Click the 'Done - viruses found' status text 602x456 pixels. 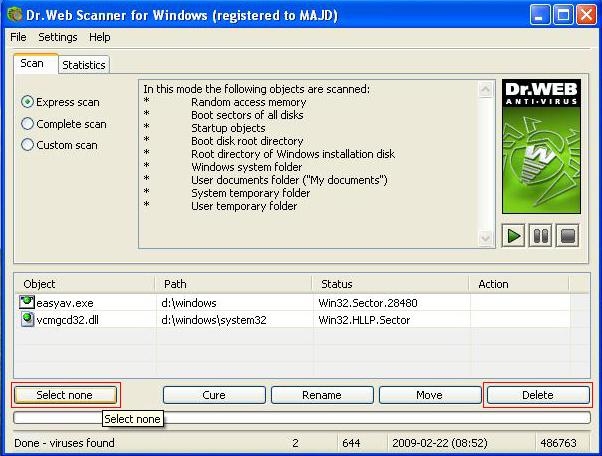click(x=64, y=443)
